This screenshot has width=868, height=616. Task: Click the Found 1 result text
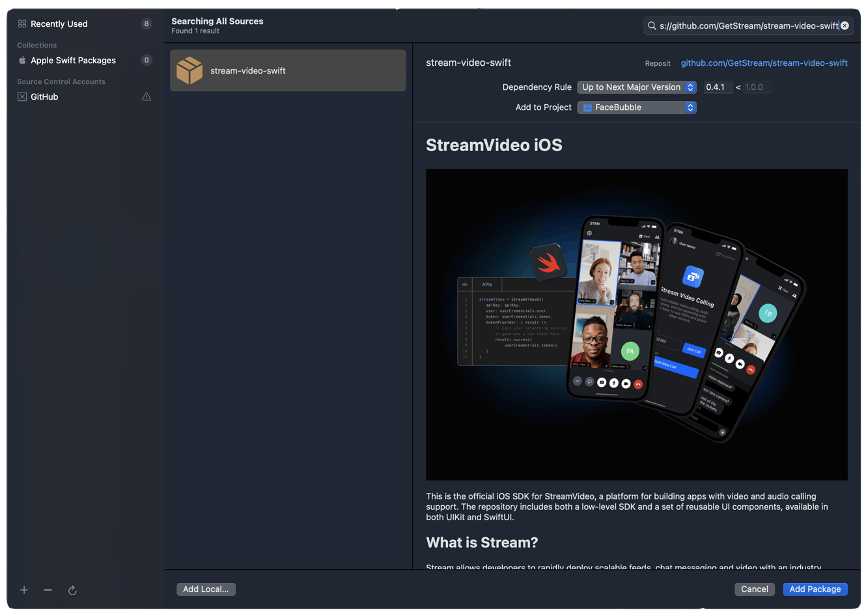tap(195, 31)
